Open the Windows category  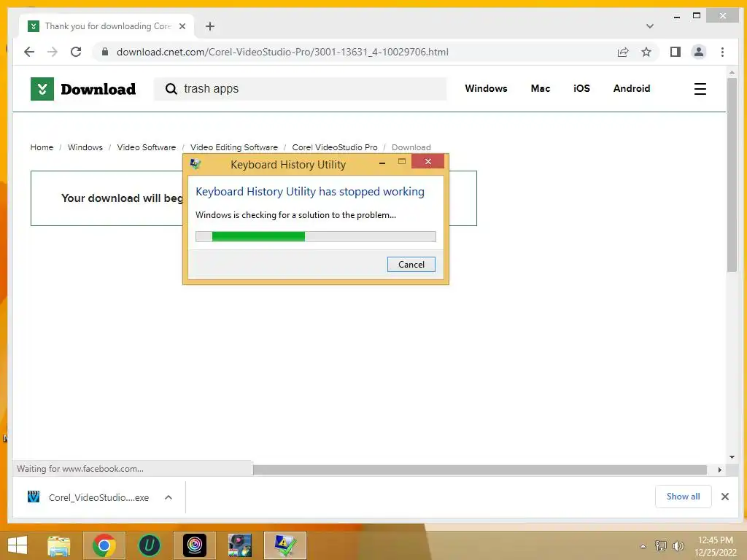pyautogui.click(x=486, y=88)
